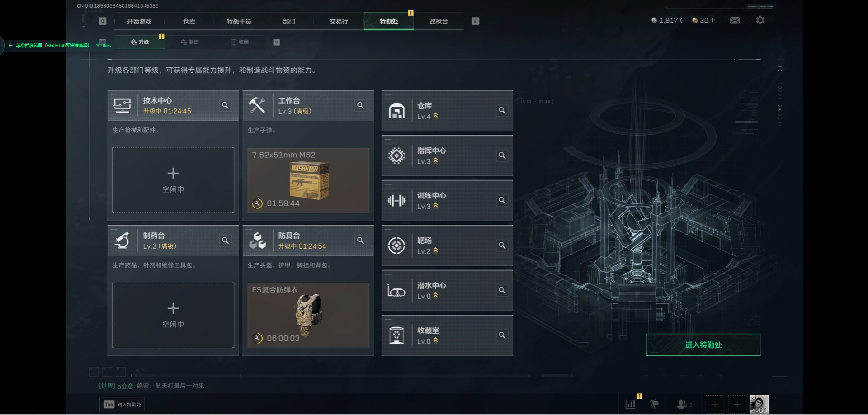Viewport: 868px width, 415px height.
Task: Click magnifier icon on 技术中心 card
Action: point(225,105)
